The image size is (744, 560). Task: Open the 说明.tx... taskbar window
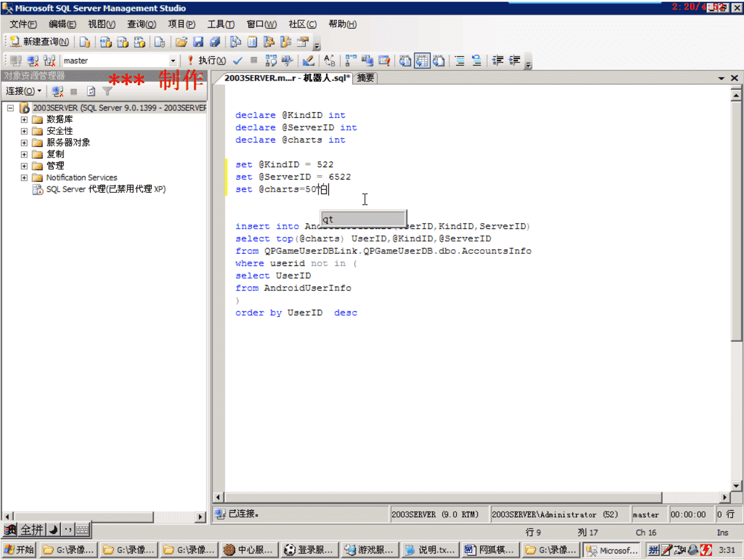[x=430, y=550]
